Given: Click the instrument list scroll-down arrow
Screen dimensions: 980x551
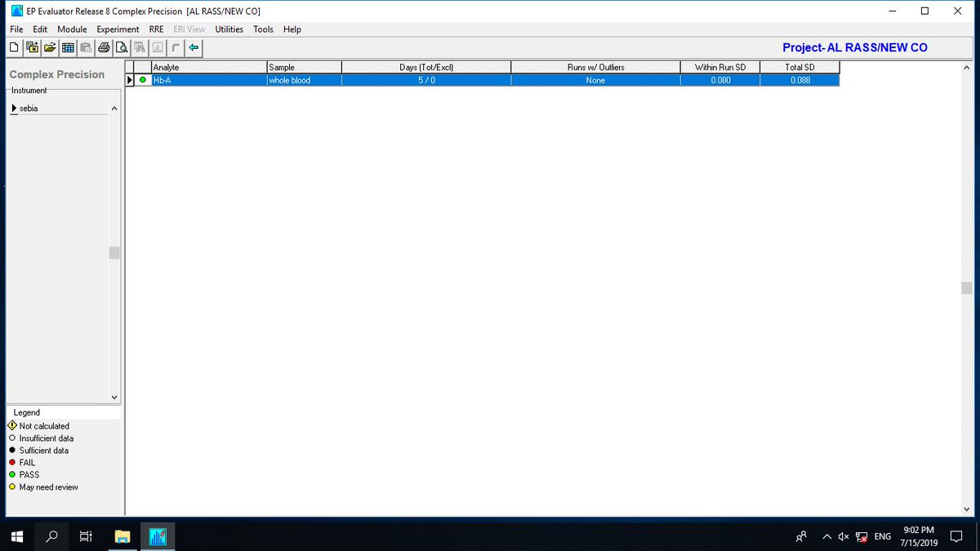Looking at the screenshot, I should tap(114, 398).
